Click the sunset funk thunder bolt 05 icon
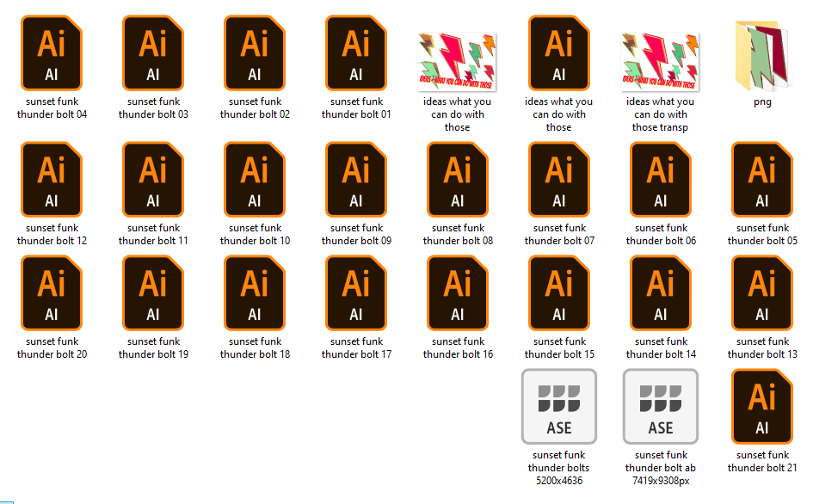Screen dimensions: 813x504 coord(761,180)
